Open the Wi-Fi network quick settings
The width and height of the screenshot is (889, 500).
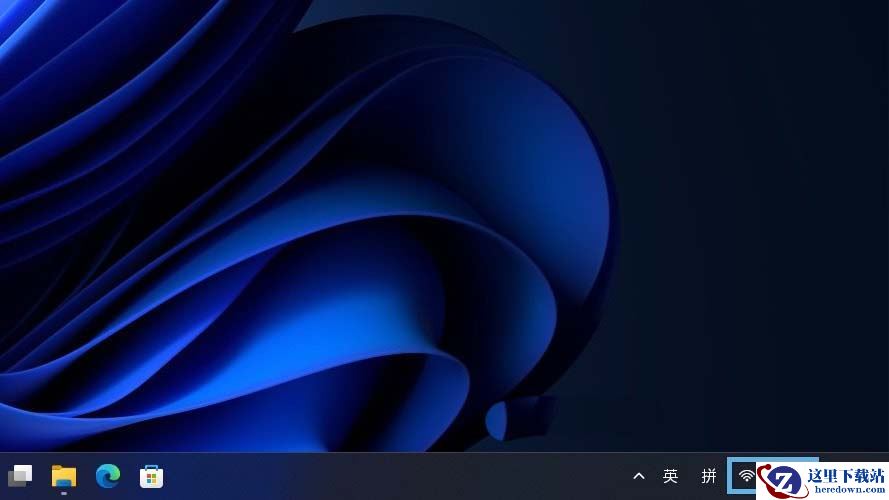(747, 476)
